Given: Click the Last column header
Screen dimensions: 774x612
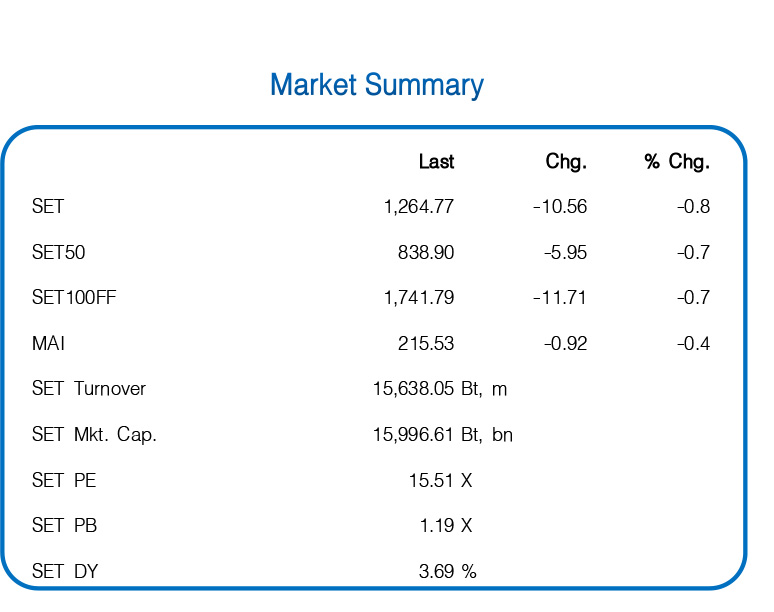Looking at the screenshot, I should pyautogui.click(x=436, y=162).
